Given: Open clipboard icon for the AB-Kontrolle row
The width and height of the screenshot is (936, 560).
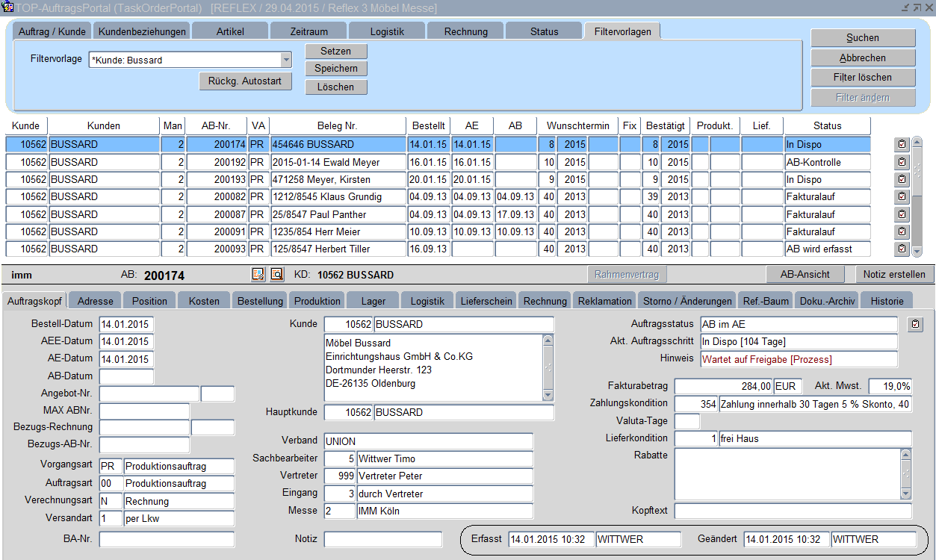Looking at the screenshot, I should [902, 162].
